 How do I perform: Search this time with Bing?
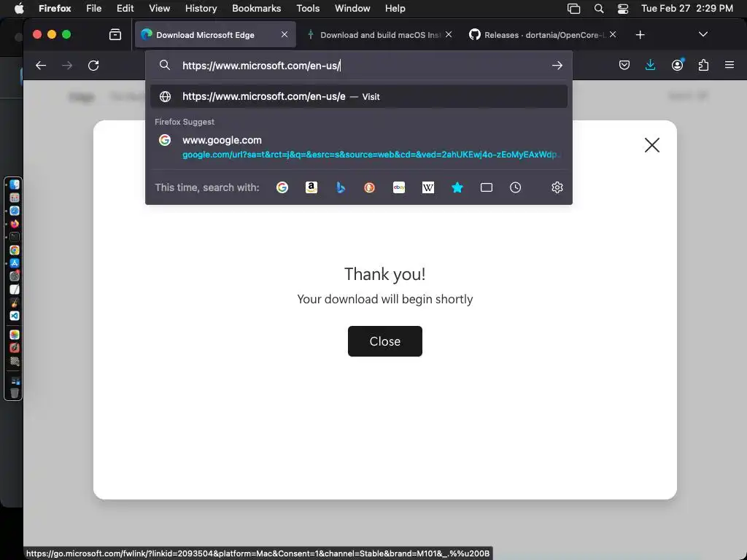340,187
